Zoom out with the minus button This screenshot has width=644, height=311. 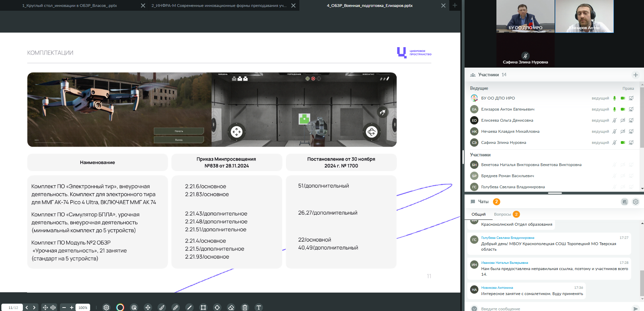pyautogui.click(x=64, y=308)
